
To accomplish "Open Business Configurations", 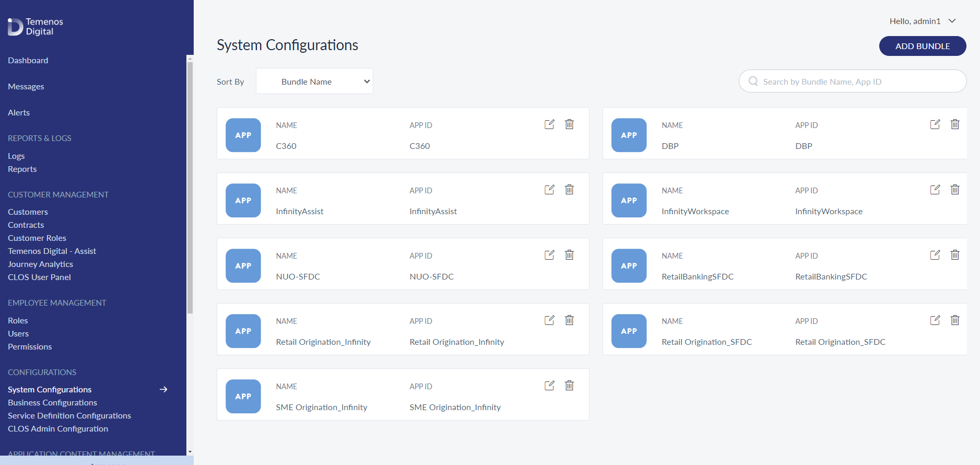I will tap(53, 403).
